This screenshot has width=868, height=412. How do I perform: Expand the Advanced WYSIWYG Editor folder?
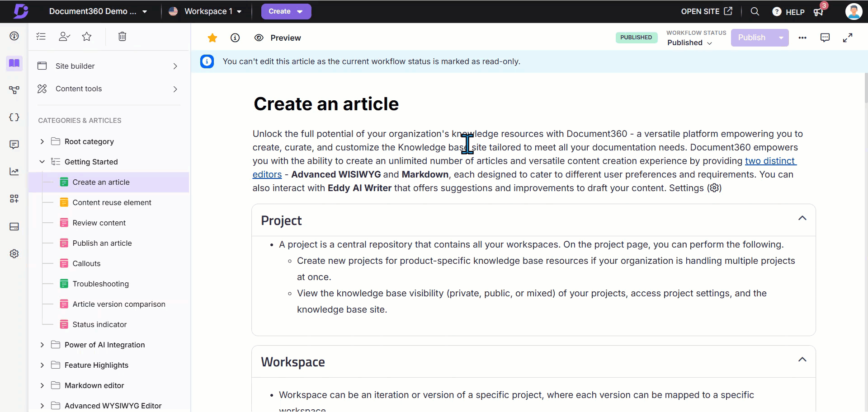(x=42, y=406)
